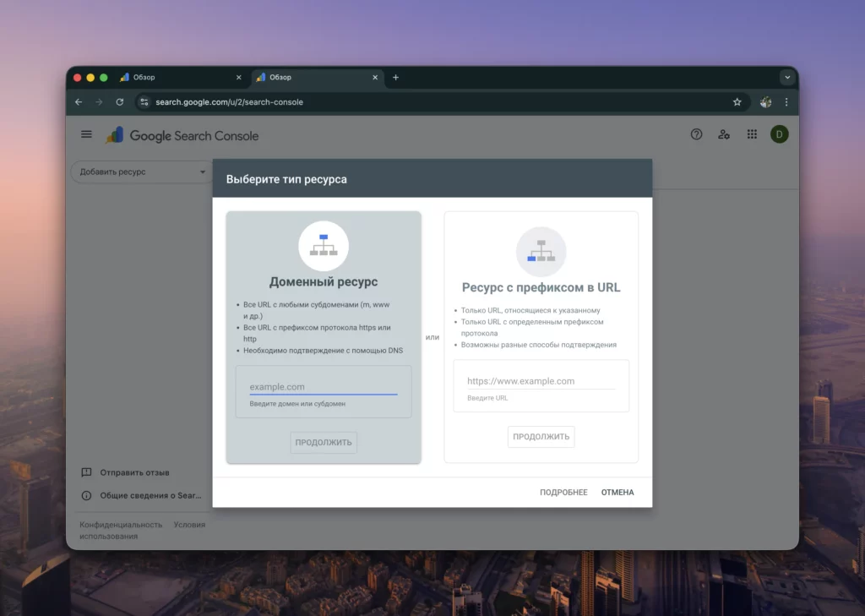Open 'Отправить отзыв' in the sidebar
The width and height of the screenshot is (865, 616).
(x=134, y=472)
